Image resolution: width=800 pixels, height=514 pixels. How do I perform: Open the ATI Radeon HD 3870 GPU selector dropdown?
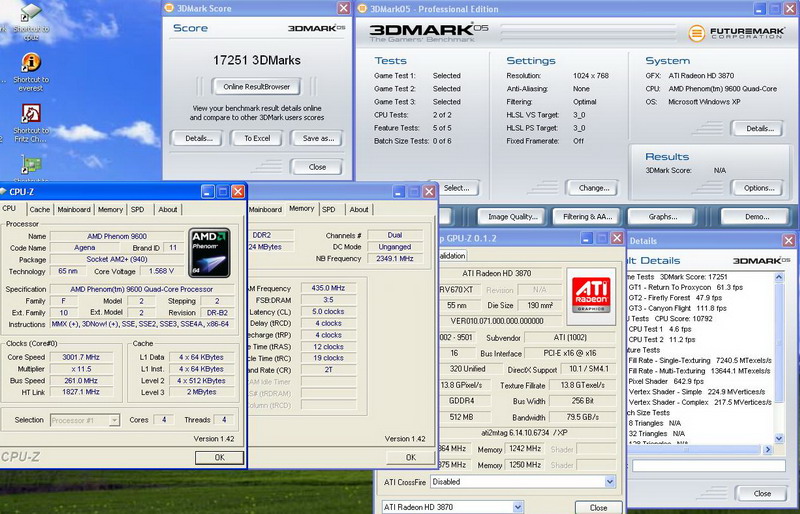[x=517, y=507]
